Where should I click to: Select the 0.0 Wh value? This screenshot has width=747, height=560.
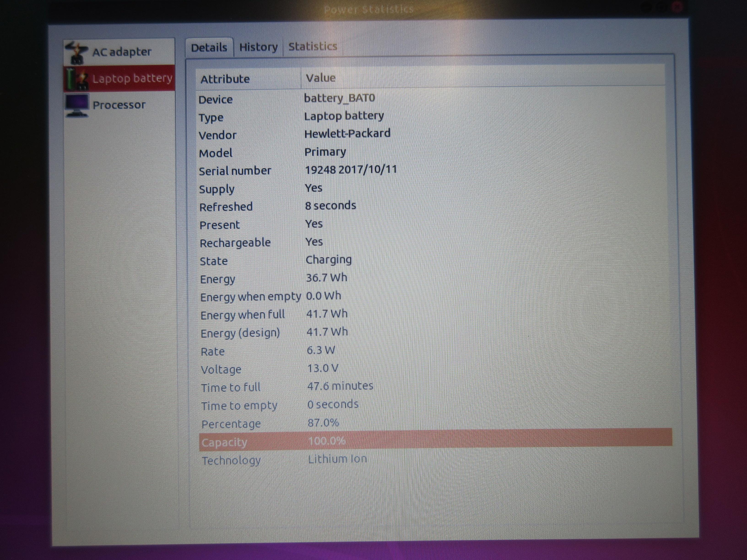324,296
